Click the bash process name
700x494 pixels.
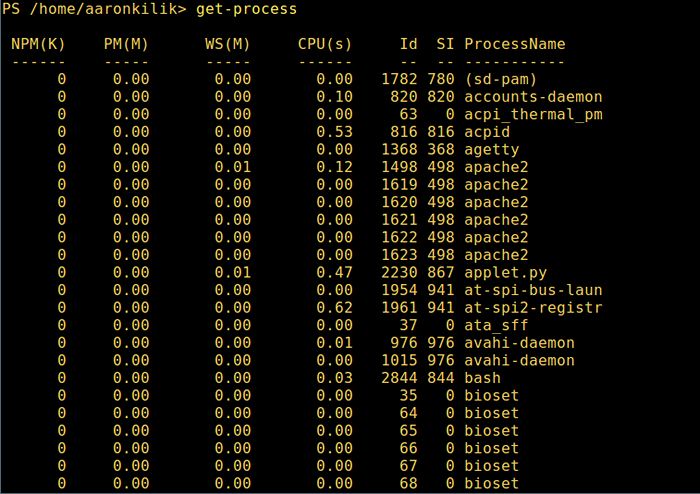click(x=482, y=378)
